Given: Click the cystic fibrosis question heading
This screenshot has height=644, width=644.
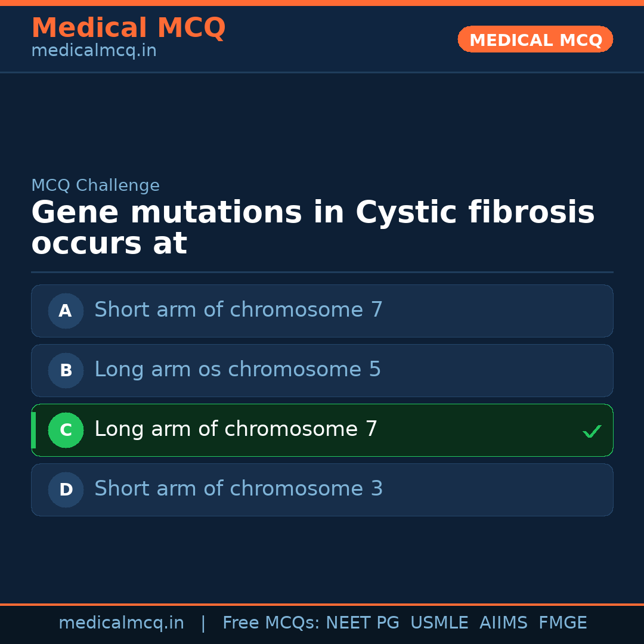Looking at the screenshot, I should [x=312, y=228].
